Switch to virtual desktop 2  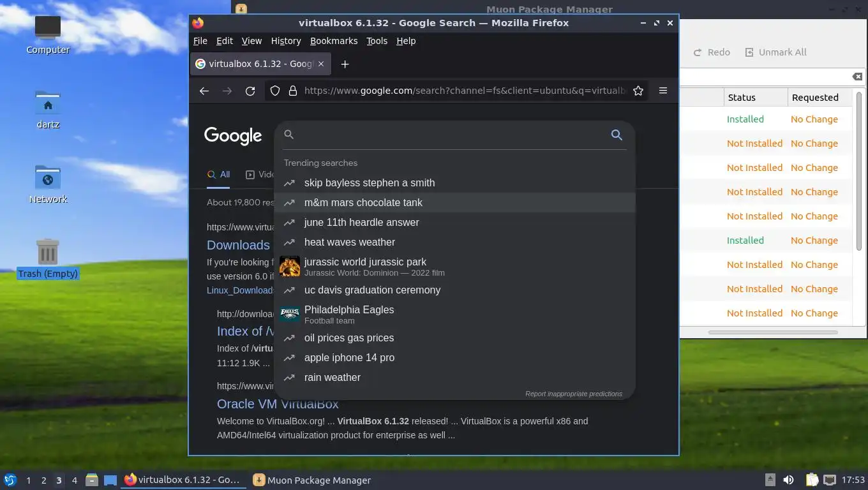tap(43, 480)
